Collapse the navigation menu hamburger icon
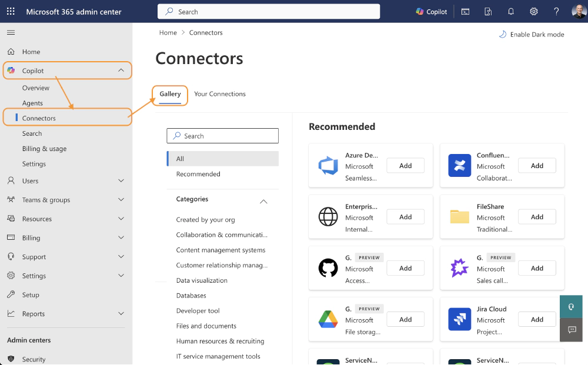The width and height of the screenshot is (588, 365). tap(11, 32)
